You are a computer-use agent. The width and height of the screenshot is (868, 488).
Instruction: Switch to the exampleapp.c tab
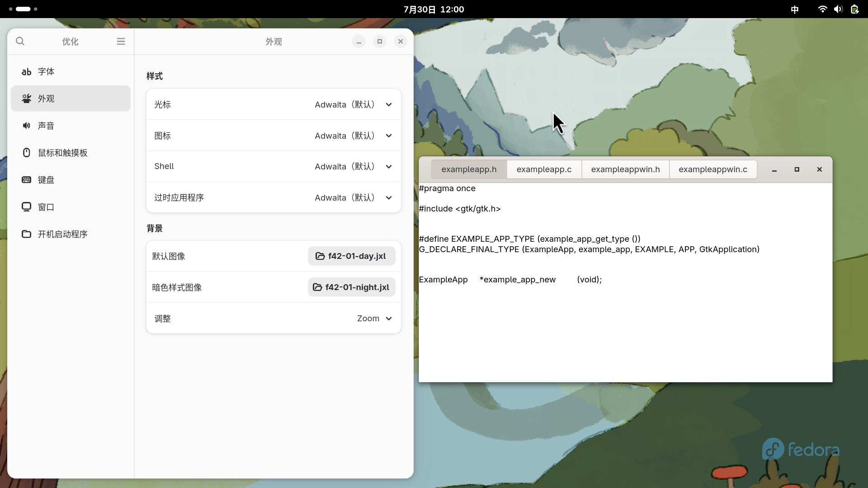coord(544,169)
